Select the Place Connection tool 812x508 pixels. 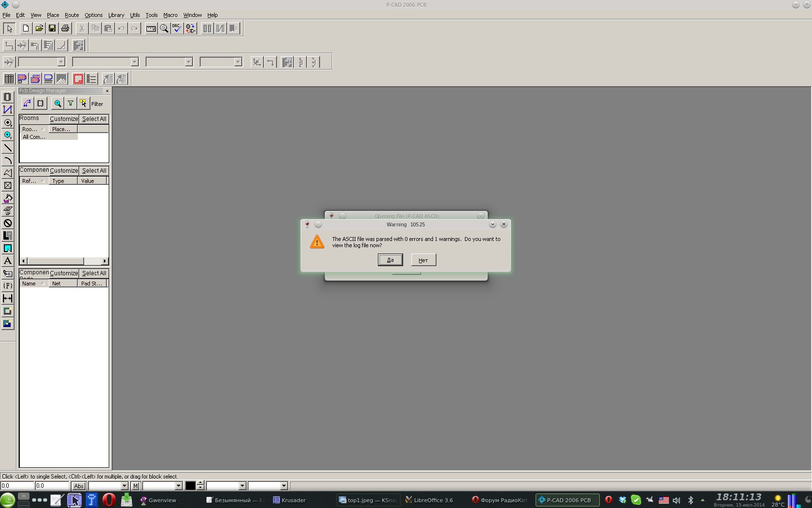point(8,110)
